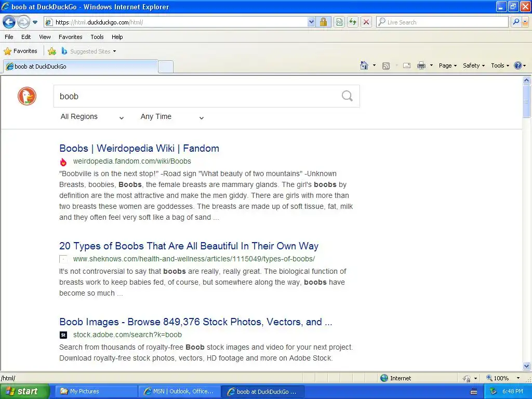This screenshot has width=532, height=399.
Task: Open the Weirdopedia Wiki Fandom result
Action: tap(139, 148)
